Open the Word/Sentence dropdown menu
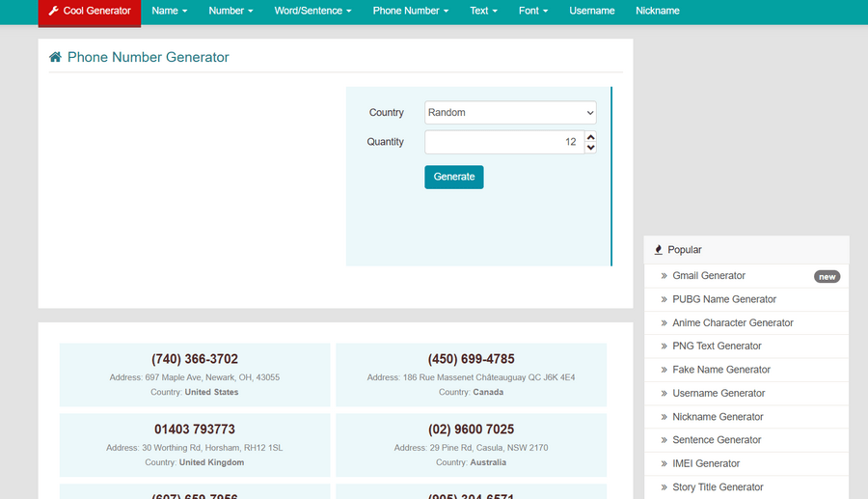Image resolution: width=868 pixels, height=499 pixels. 312,11
